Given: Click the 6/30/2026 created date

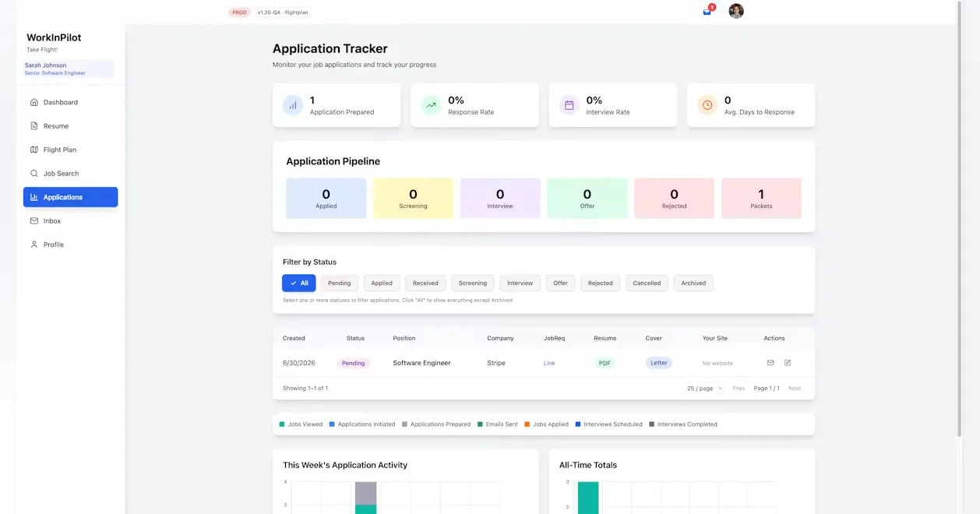Looking at the screenshot, I should [x=299, y=363].
